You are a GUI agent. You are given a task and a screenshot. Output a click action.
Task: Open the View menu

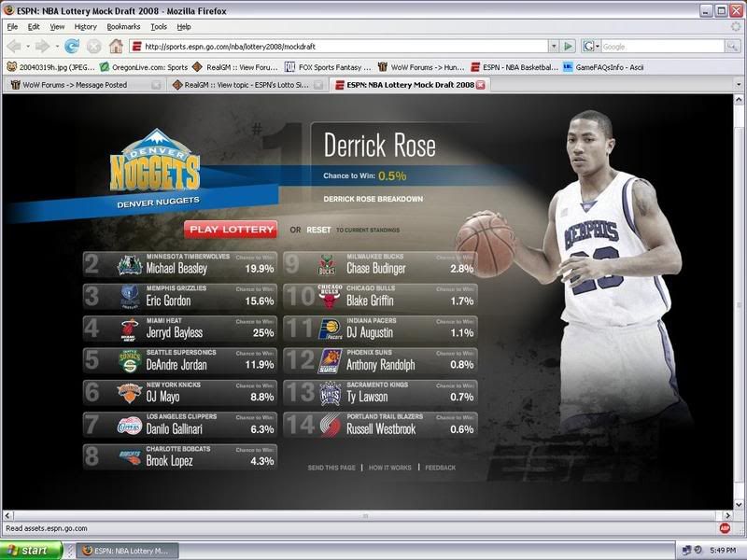pyautogui.click(x=57, y=27)
